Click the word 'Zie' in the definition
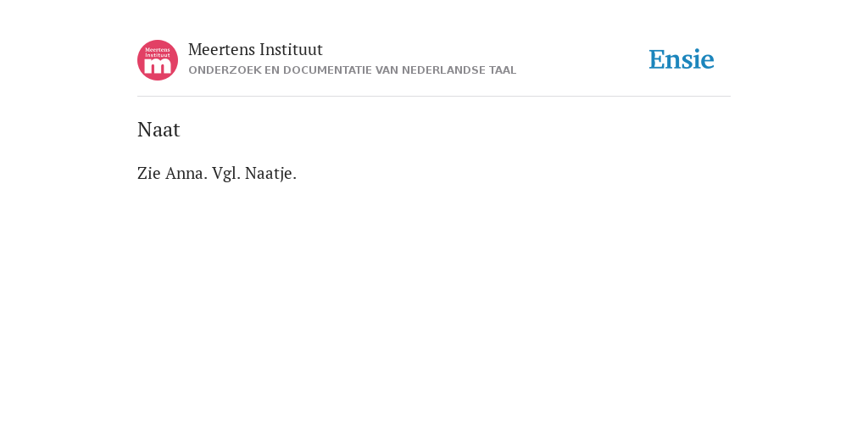Screen dimensions: 868x434 tap(149, 173)
